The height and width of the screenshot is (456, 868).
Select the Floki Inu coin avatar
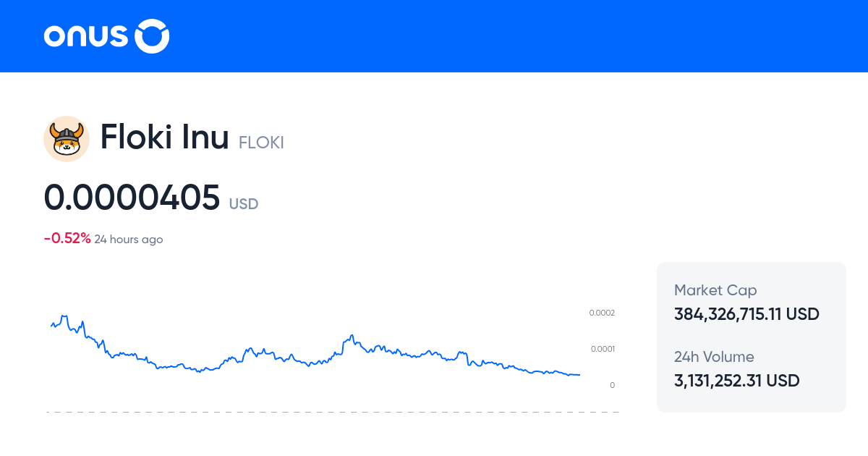coord(67,138)
